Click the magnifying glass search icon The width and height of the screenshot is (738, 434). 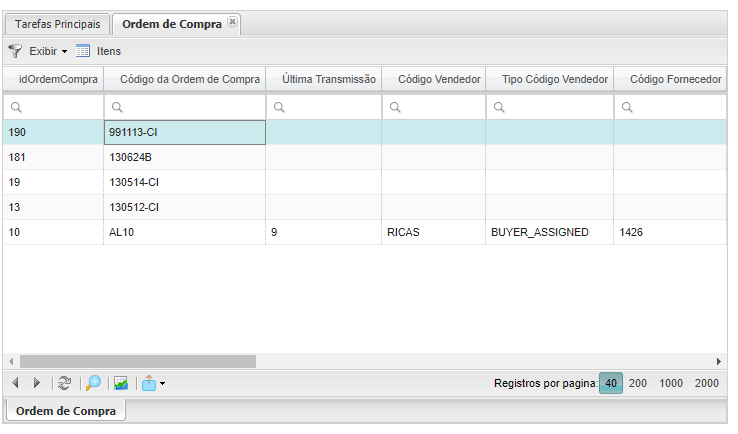93,383
